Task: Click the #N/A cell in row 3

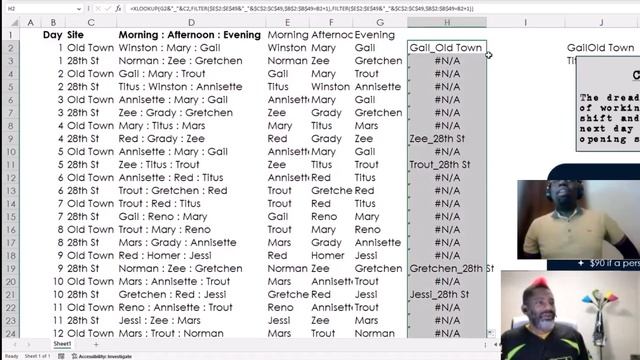Action: (x=447, y=61)
